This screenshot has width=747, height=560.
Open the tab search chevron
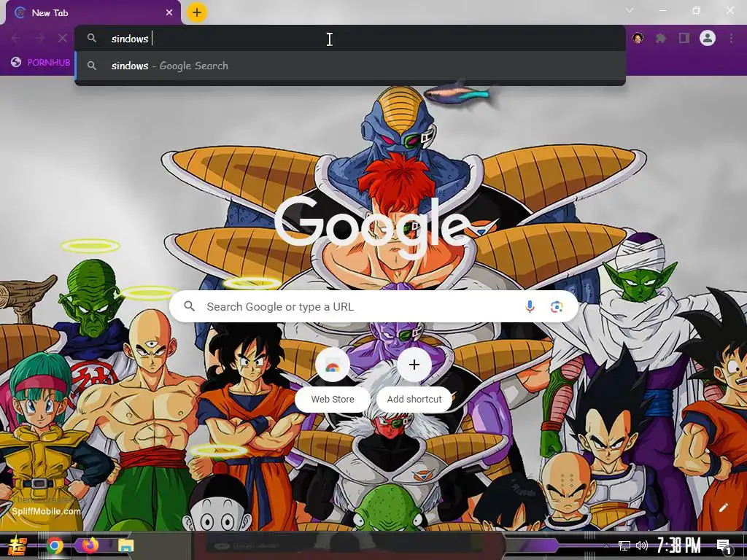[x=630, y=10]
